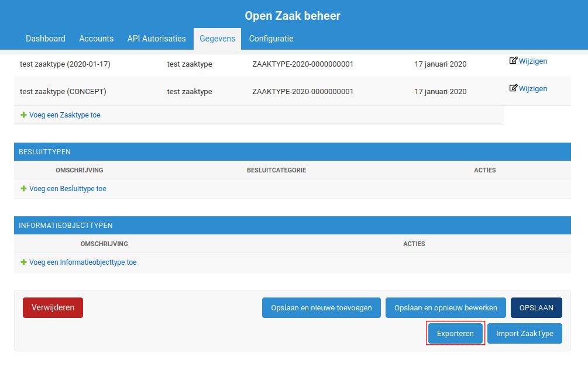Click Opslaan en opnieuw bewerken button
The image size is (588, 391).
point(445,307)
